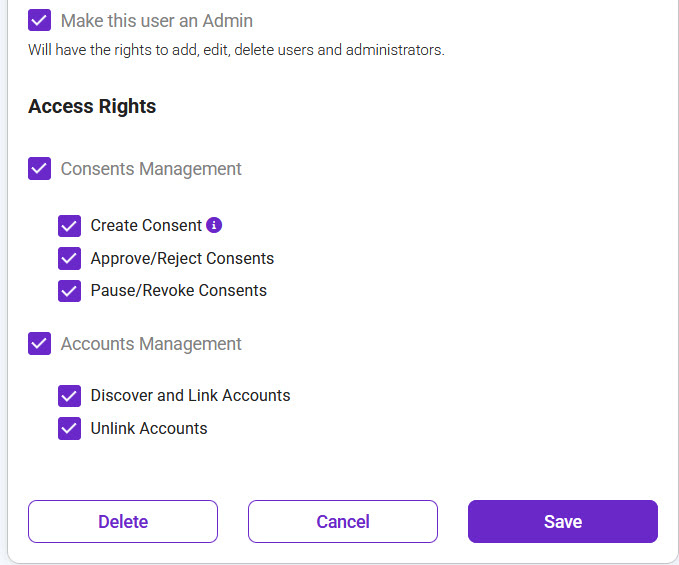679x565 pixels.
Task: Click the 'Approve/Reject Consents' label text
Action: (x=182, y=258)
